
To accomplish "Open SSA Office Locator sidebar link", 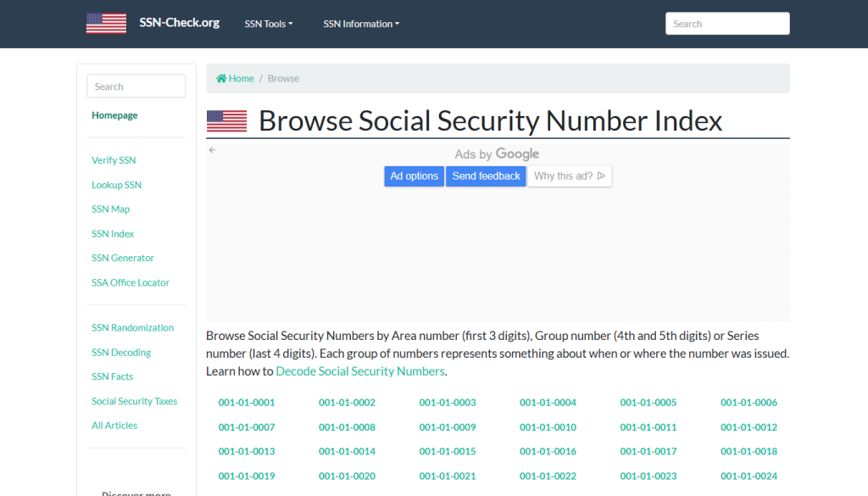I will [x=131, y=282].
